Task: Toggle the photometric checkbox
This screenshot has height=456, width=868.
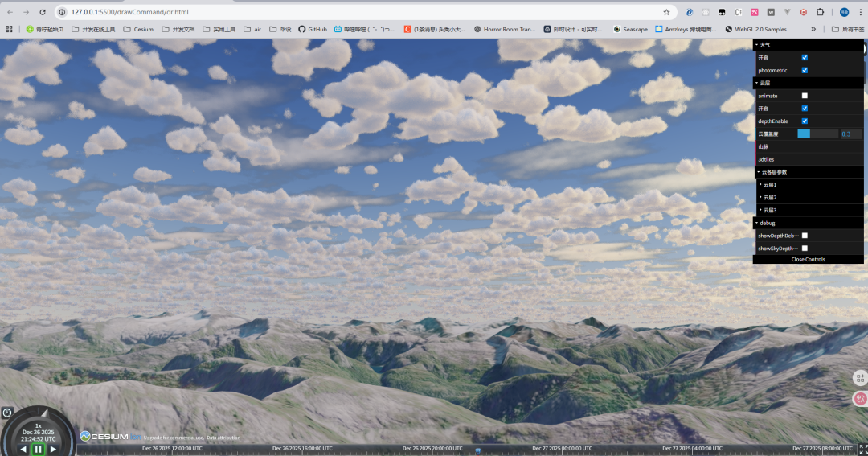Action: pos(805,70)
